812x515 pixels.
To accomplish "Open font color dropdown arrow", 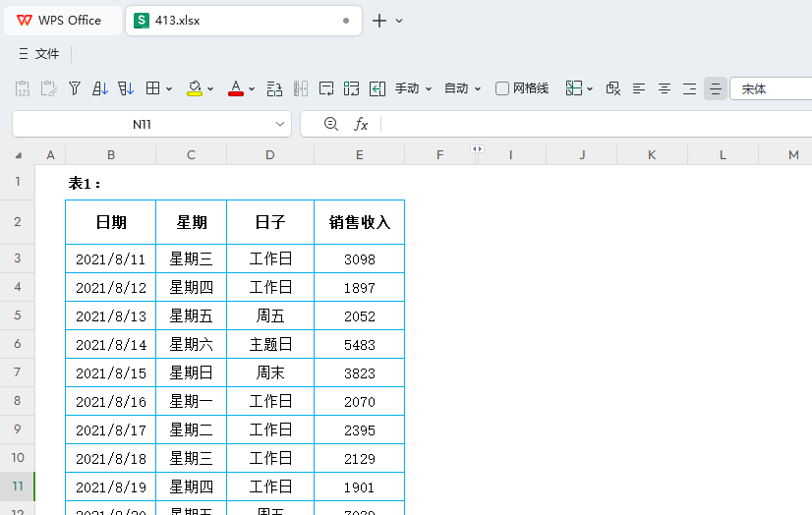I will pos(252,89).
